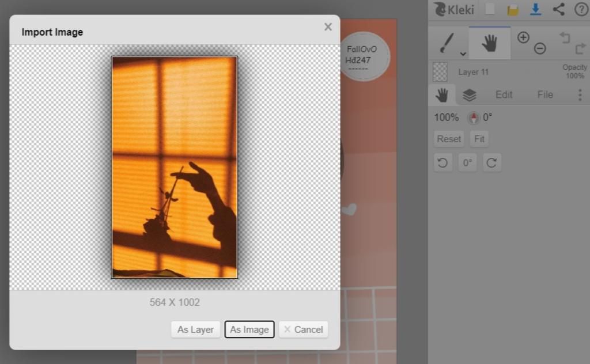590x364 pixels.
Task: Import the picture as a layer
Action: point(195,329)
